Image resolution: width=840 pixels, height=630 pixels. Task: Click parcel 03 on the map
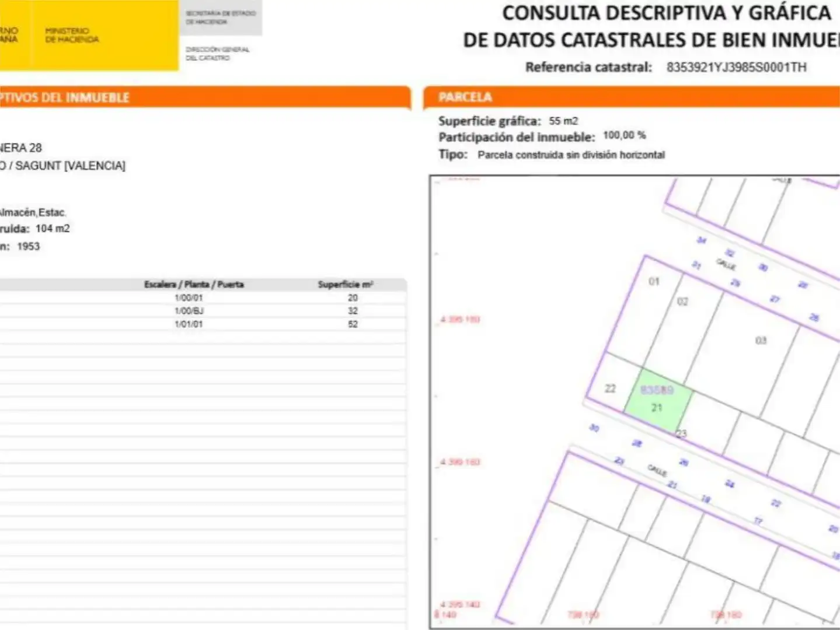[761, 340]
